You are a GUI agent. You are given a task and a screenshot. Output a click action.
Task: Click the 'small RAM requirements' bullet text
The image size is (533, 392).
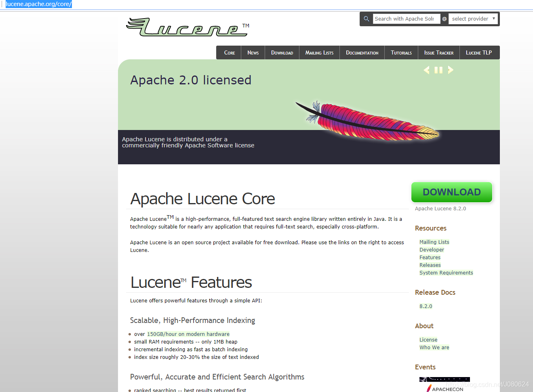(186, 342)
